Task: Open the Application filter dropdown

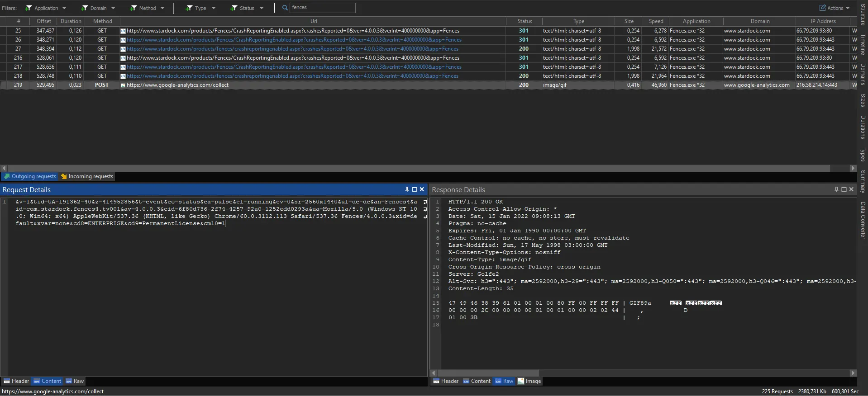Action: click(46, 8)
